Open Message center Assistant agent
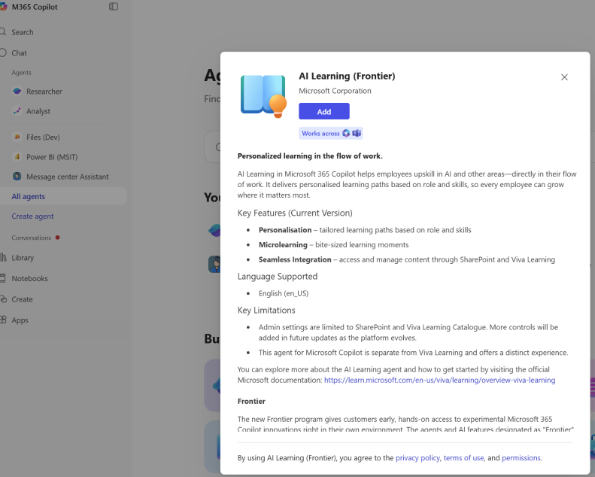Viewport: 595px width, 477px height. click(x=68, y=177)
